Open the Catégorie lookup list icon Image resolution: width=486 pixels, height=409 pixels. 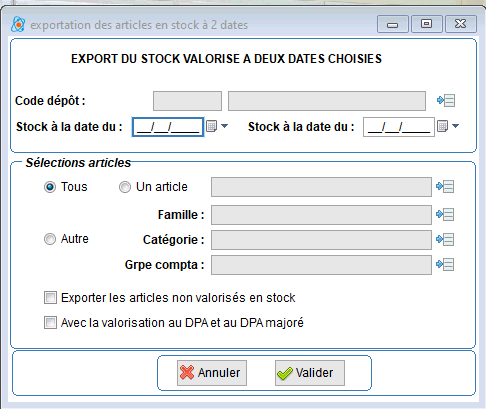coord(445,239)
